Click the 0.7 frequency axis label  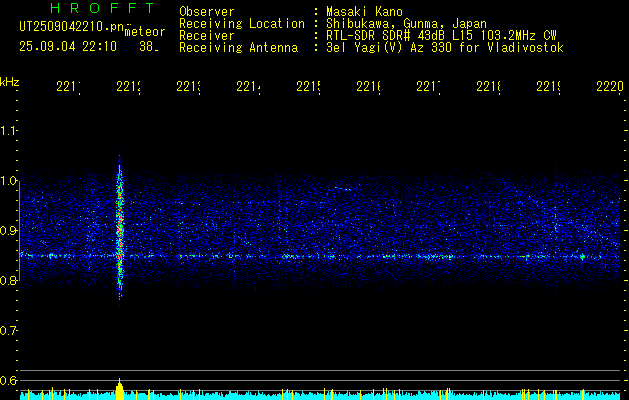[x=9, y=331]
